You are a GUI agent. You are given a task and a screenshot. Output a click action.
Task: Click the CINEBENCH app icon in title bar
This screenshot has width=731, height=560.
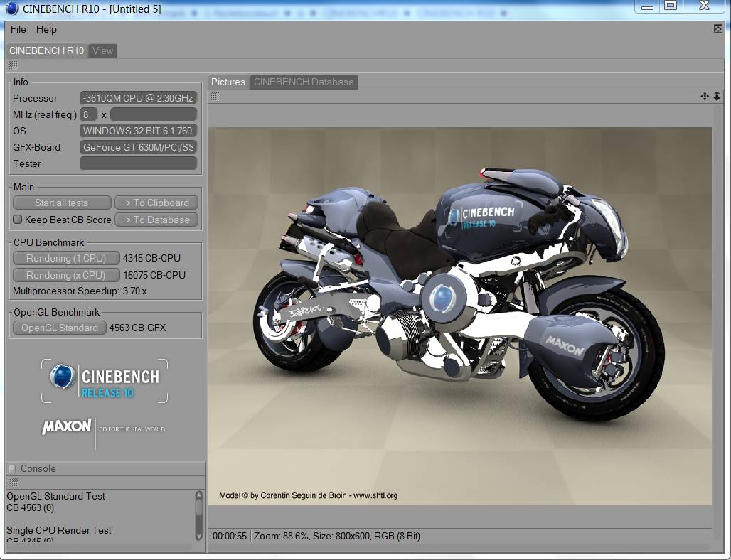click(12, 9)
